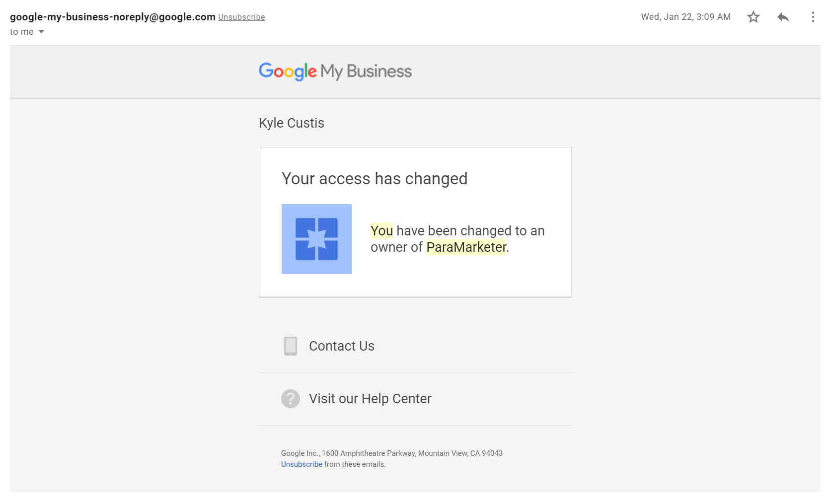The image size is (828, 504).
Task: Click the highlighted ParaMarketer business name
Action: coord(466,247)
